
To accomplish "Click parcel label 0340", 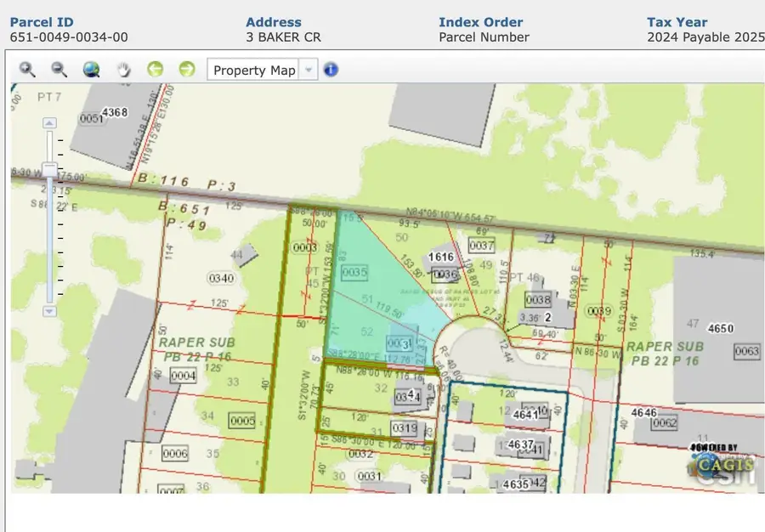I will click(x=221, y=278).
